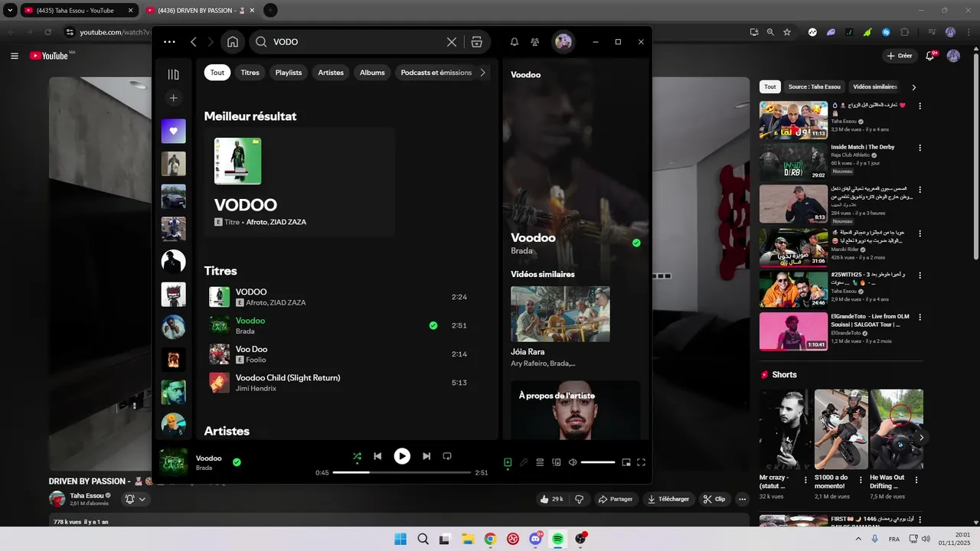980x551 pixels.
Task: Open the Browse icon in search bar
Action: coord(476,42)
